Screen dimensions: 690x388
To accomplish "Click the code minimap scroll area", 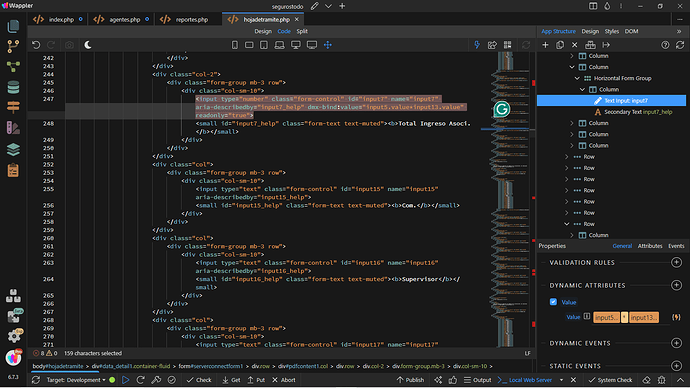I will [x=510, y=198].
